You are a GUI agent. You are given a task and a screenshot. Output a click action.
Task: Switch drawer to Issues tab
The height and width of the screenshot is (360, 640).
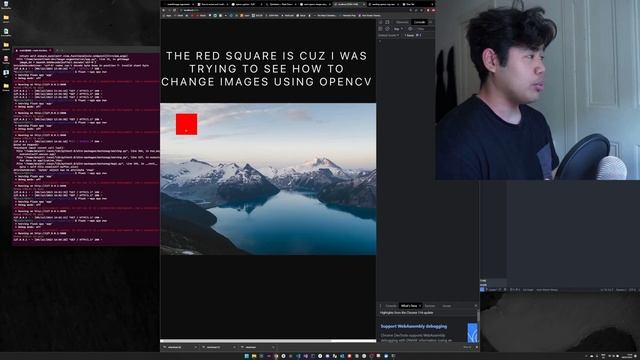(x=447, y=306)
